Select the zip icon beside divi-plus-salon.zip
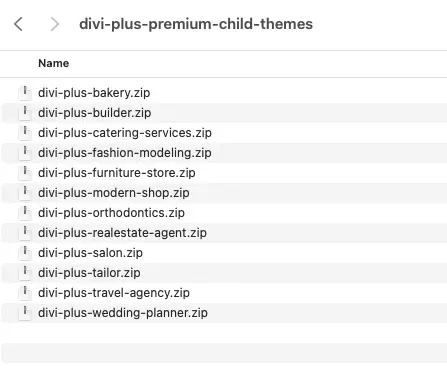The image size is (447, 378). (x=25, y=253)
